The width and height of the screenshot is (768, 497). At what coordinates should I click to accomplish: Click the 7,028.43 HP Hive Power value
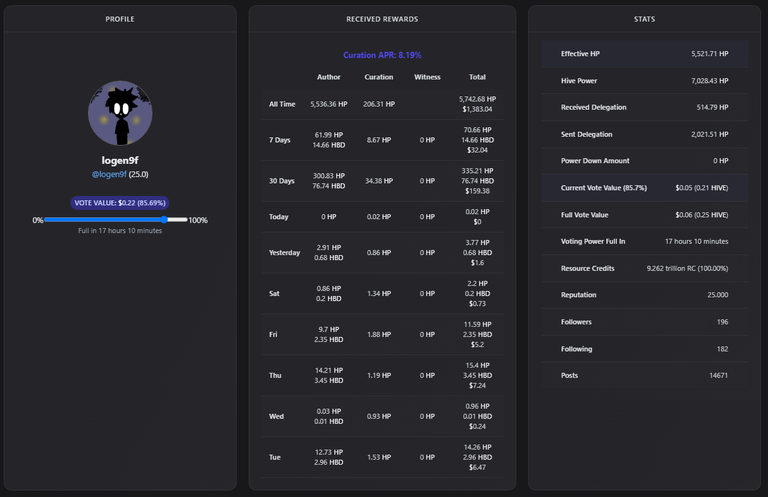pyautogui.click(x=710, y=81)
